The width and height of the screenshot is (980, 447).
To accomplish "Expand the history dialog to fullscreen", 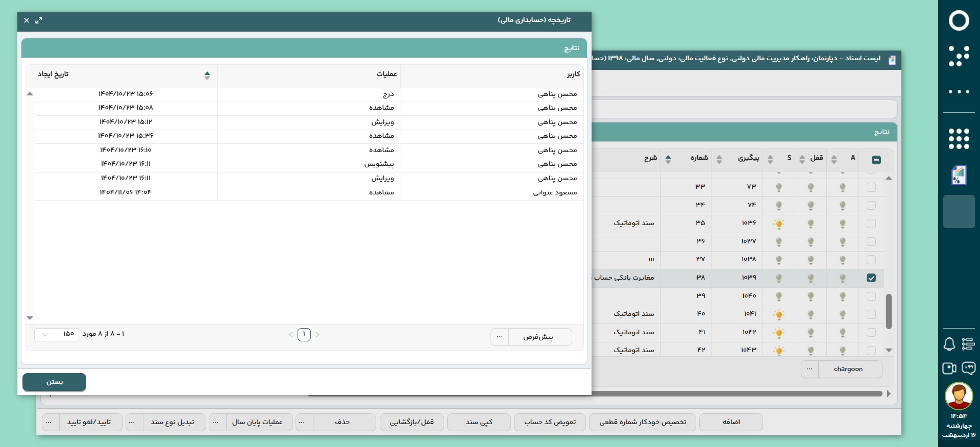I will [x=39, y=20].
